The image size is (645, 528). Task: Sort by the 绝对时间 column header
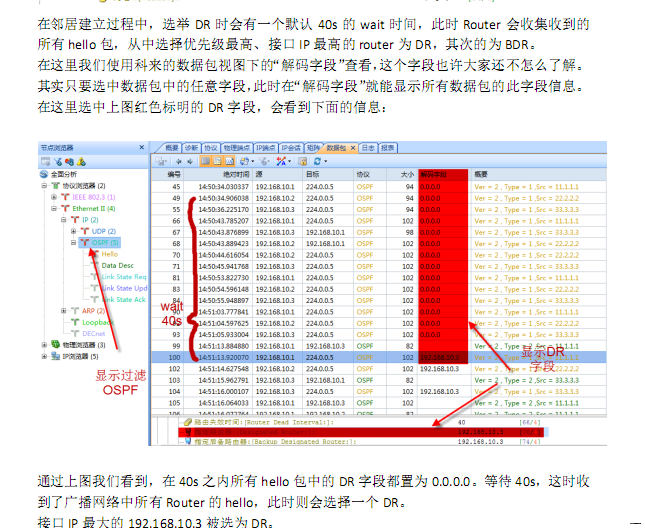pos(219,174)
